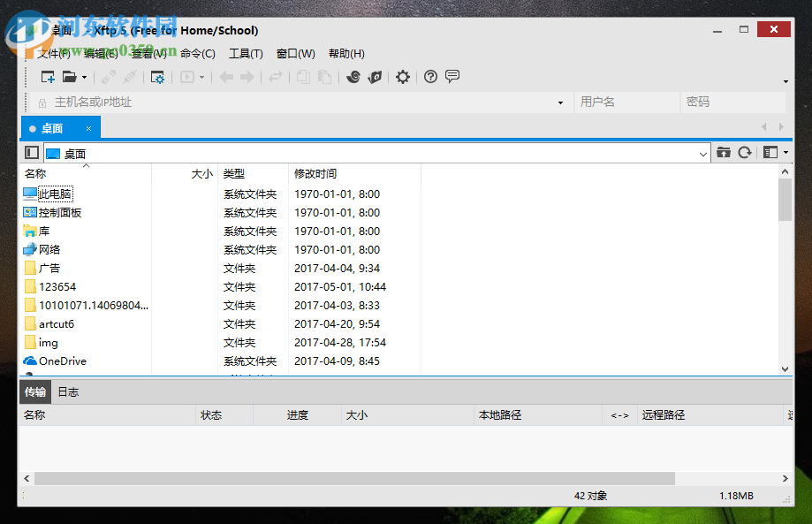Click the 密码 input field

(733, 103)
